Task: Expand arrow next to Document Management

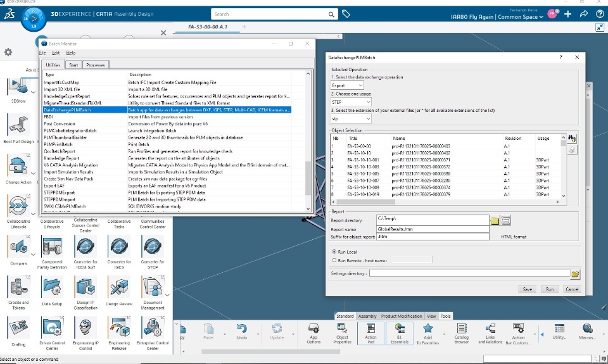Action: click(x=167, y=295)
